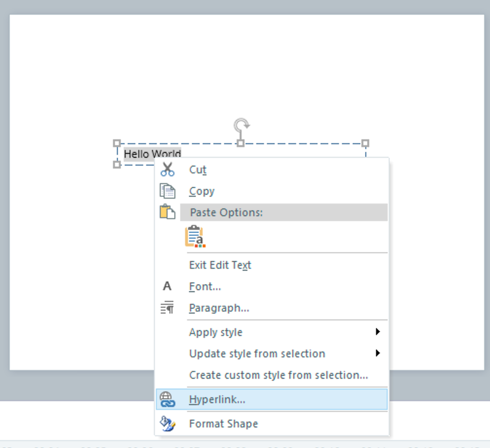The image size is (490, 448).
Task: Expand Update style from selection submenu arrow
Action: pos(378,353)
